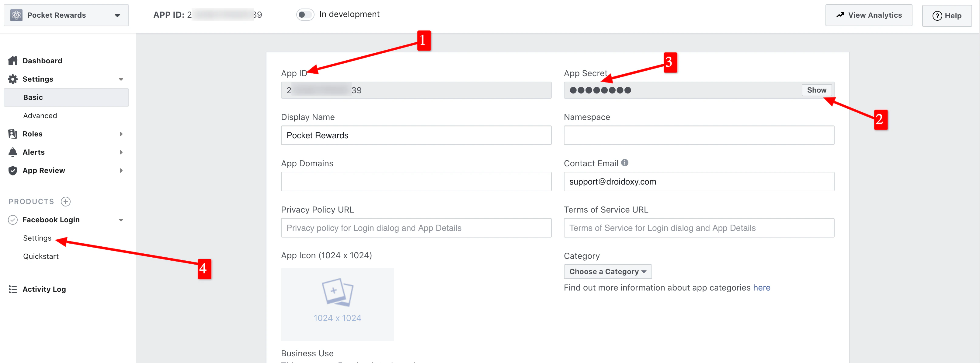Click the Terms of Service URL field
The width and height of the screenshot is (980, 363).
[x=699, y=228]
